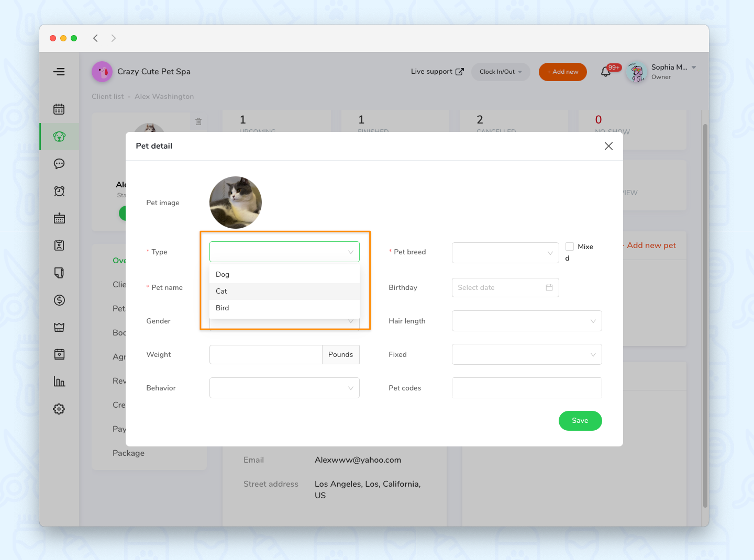Expand the Behavior dropdown
This screenshot has width=754, height=560.
pos(284,388)
